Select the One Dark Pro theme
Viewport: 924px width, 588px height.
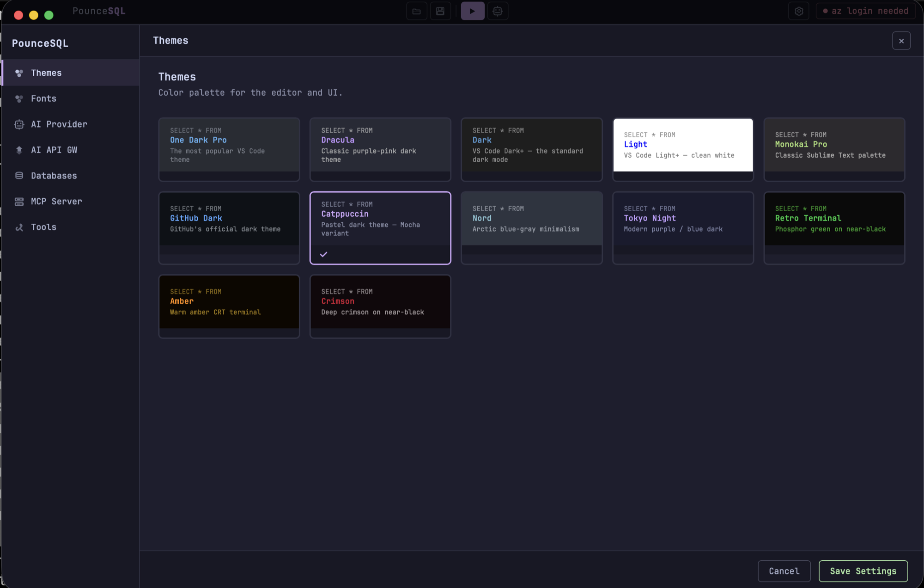pyautogui.click(x=229, y=149)
